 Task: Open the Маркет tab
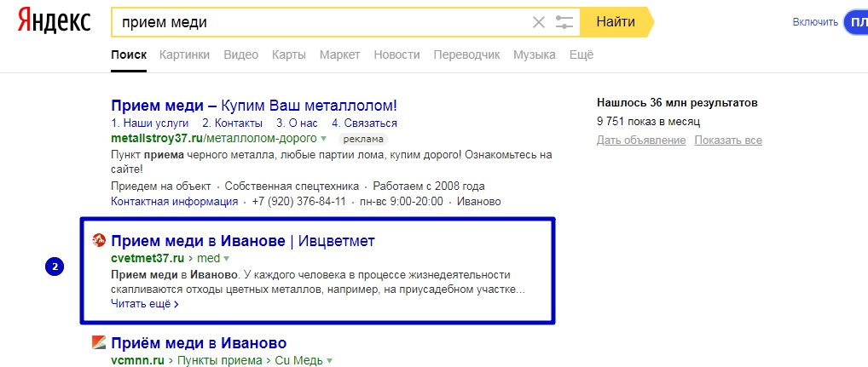[x=340, y=54]
